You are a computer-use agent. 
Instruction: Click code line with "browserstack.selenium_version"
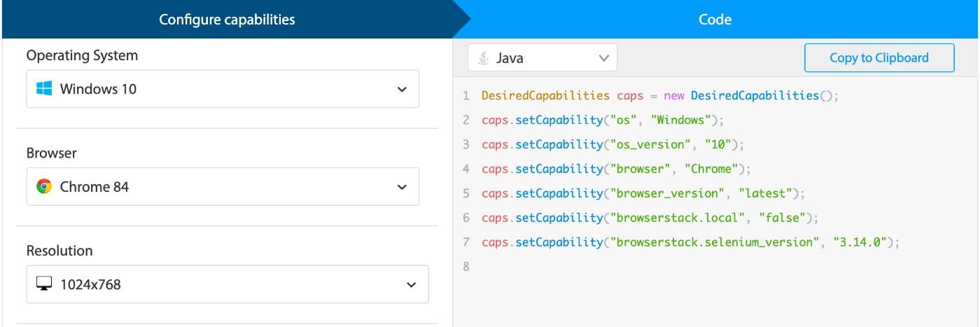(x=689, y=242)
